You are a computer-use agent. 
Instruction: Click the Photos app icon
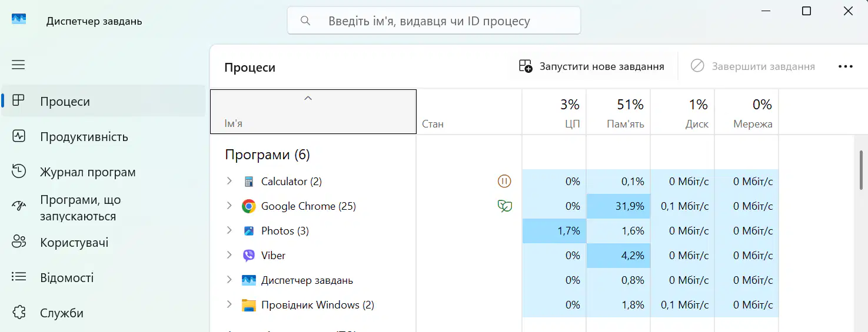coord(249,231)
